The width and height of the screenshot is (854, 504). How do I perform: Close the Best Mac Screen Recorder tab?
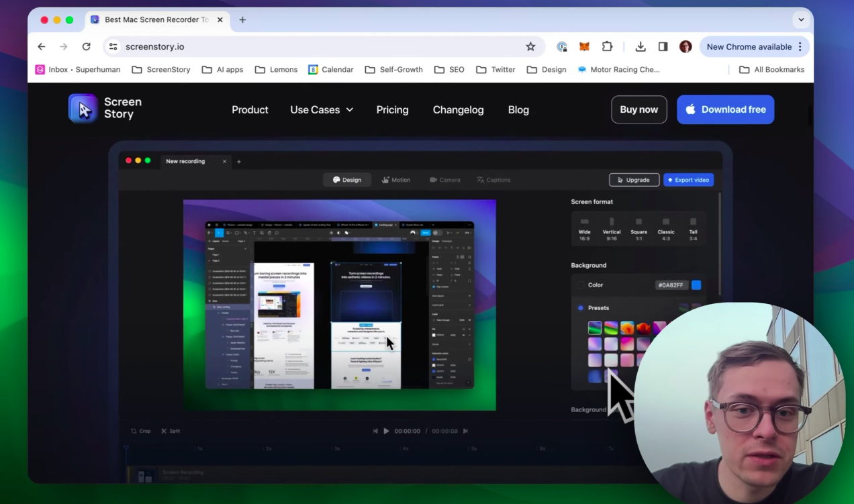pyautogui.click(x=220, y=20)
